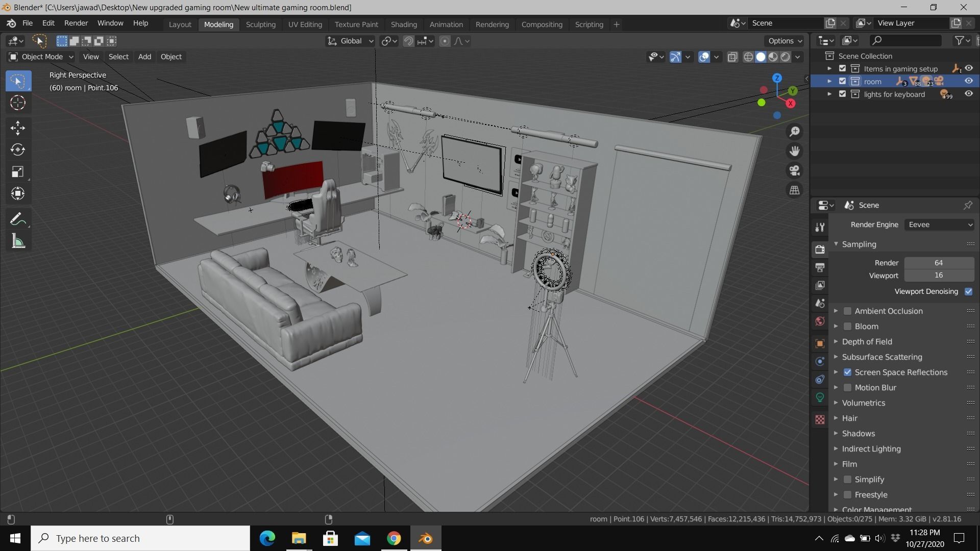Switch to the Sculpting workspace tab

coord(260,24)
